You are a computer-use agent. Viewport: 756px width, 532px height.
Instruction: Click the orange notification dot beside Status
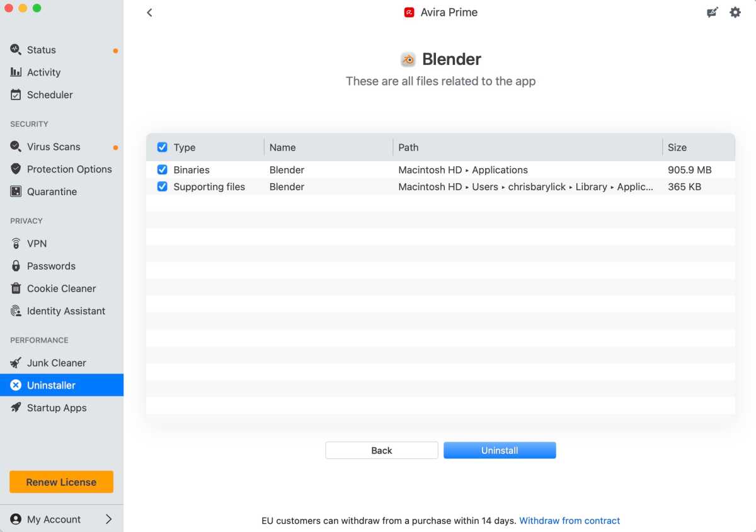(x=115, y=50)
